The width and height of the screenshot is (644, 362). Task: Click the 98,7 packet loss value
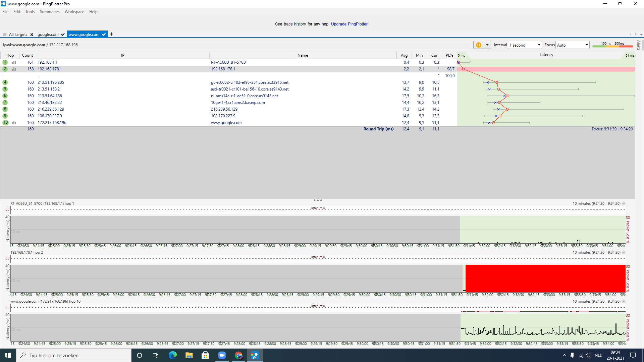point(450,69)
